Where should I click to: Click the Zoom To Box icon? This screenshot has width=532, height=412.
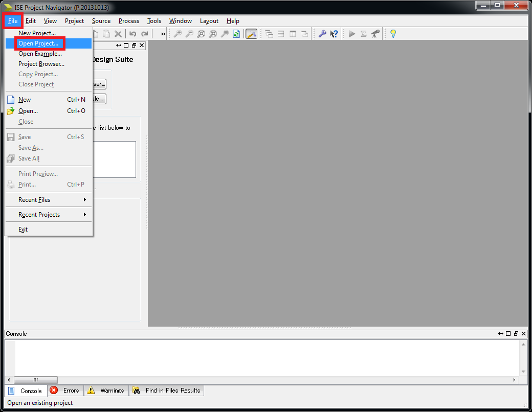click(225, 34)
